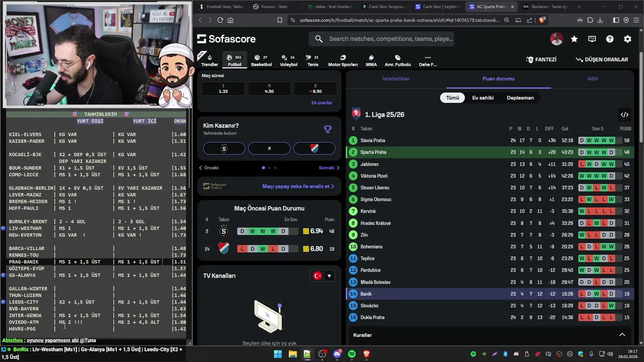Click the 6.80 rating for Baník
The height and width of the screenshot is (362, 644).
[x=313, y=249]
